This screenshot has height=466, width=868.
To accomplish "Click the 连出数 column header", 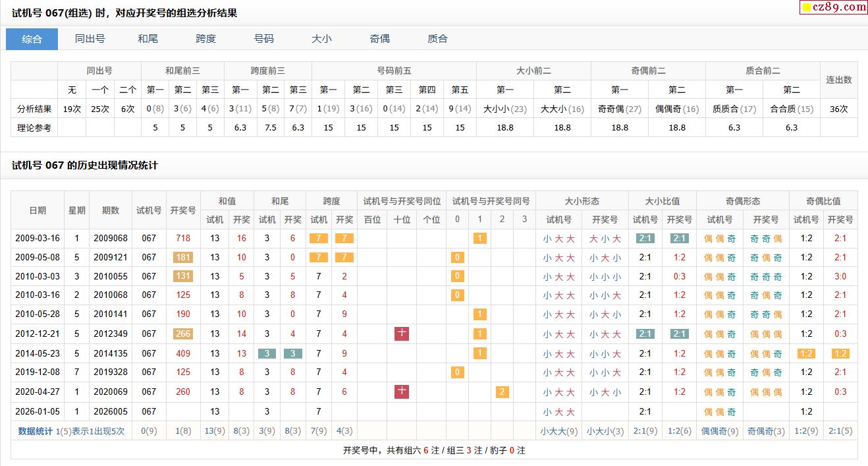I will [838, 80].
